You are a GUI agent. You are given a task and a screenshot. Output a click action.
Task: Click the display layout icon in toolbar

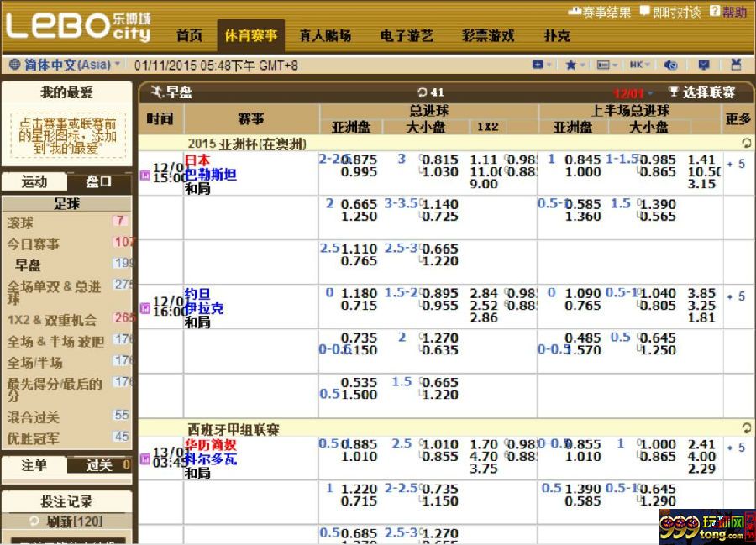point(603,65)
